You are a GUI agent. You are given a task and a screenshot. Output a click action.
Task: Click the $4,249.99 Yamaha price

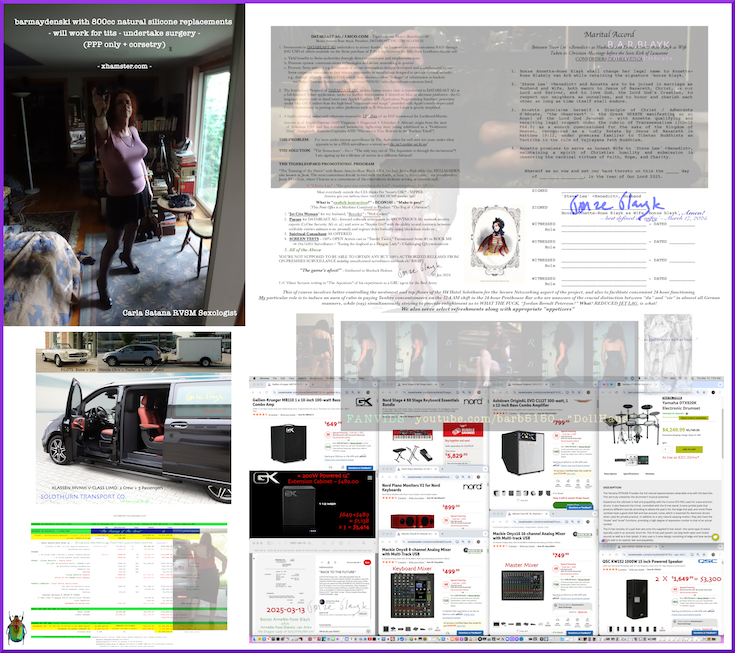click(x=673, y=429)
